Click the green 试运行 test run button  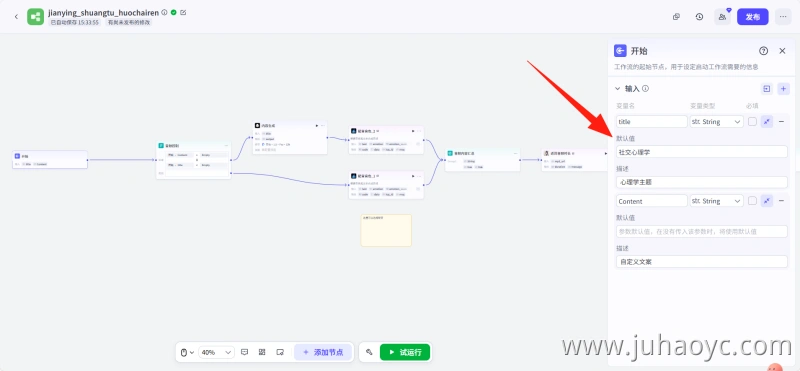coord(405,352)
